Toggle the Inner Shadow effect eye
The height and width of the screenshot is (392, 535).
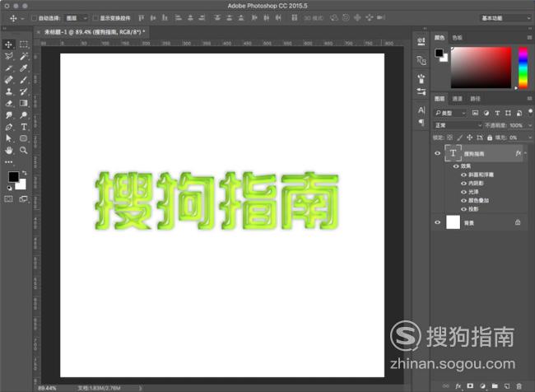point(463,184)
